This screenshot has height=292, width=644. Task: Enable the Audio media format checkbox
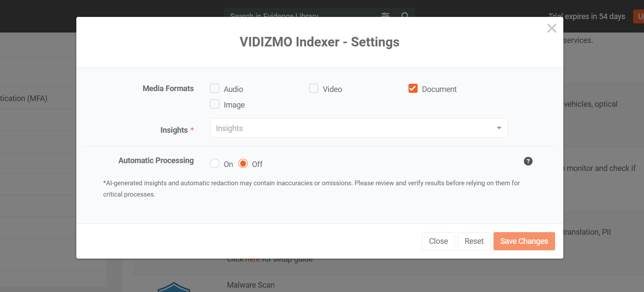[x=215, y=89]
